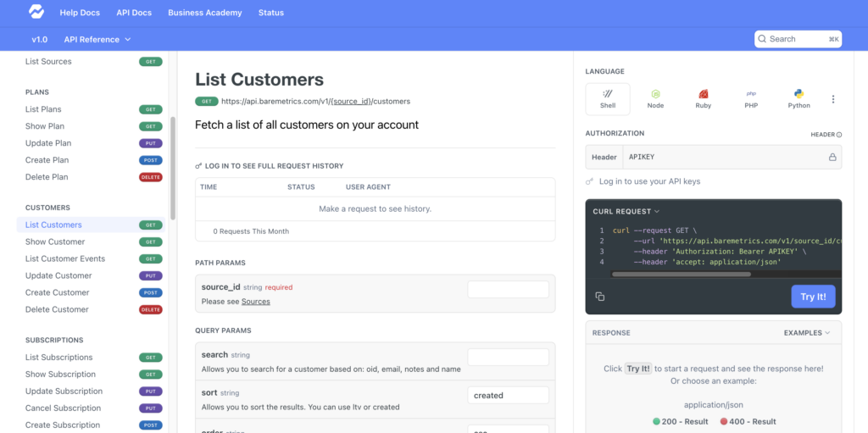Click the {source_id} link in URL

(x=350, y=102)
